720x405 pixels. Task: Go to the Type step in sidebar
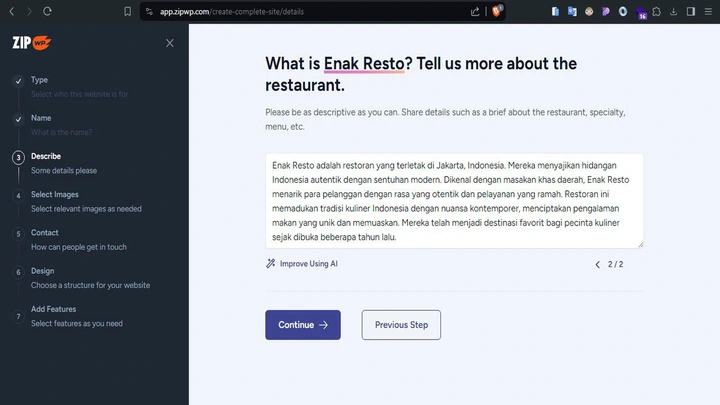(39, 80)
